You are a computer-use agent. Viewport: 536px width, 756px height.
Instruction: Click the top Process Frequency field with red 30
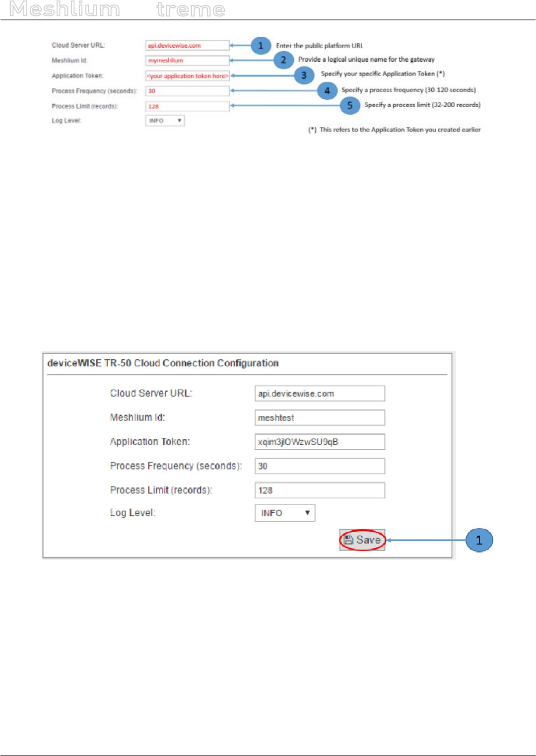tap(187, 91)
